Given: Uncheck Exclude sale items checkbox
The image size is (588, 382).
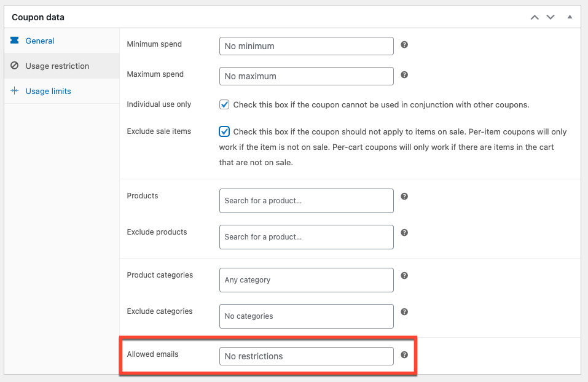Looking at the screenshot, I should (224, 131).
